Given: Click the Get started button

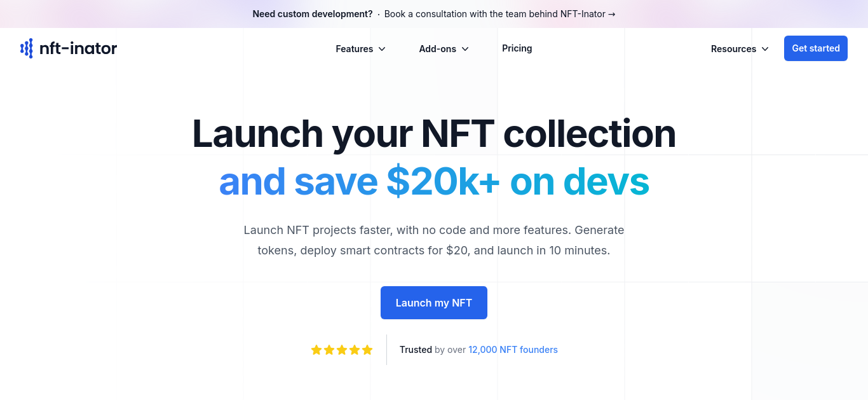Looking at the screenshot, I should pyautogui.click(x=816, y=48).
